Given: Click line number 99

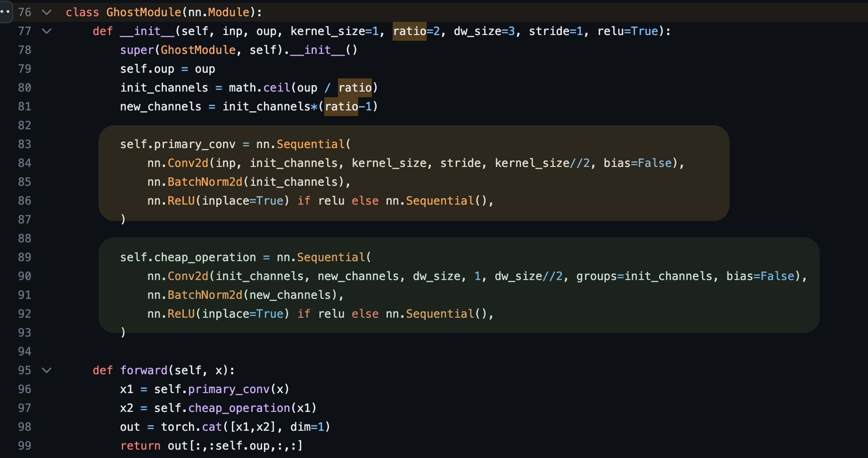Looking at the screenshot, I should pyautogui.click(x=24, y=446).
